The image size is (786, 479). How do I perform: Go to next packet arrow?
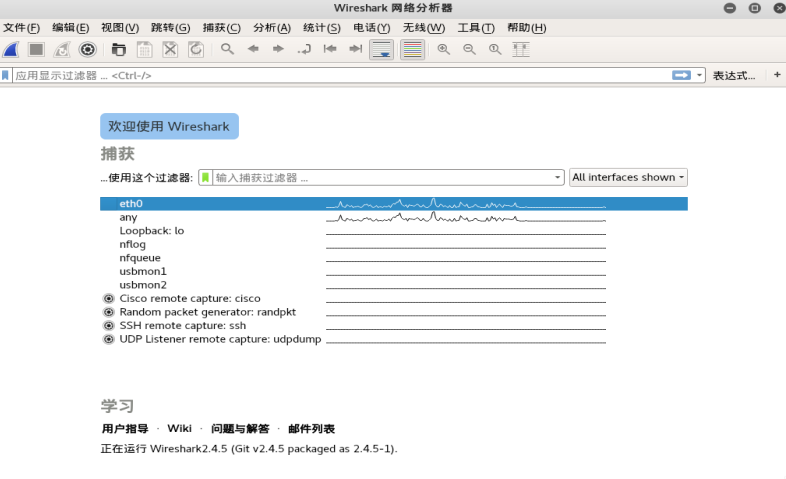(x=278, y=49)
